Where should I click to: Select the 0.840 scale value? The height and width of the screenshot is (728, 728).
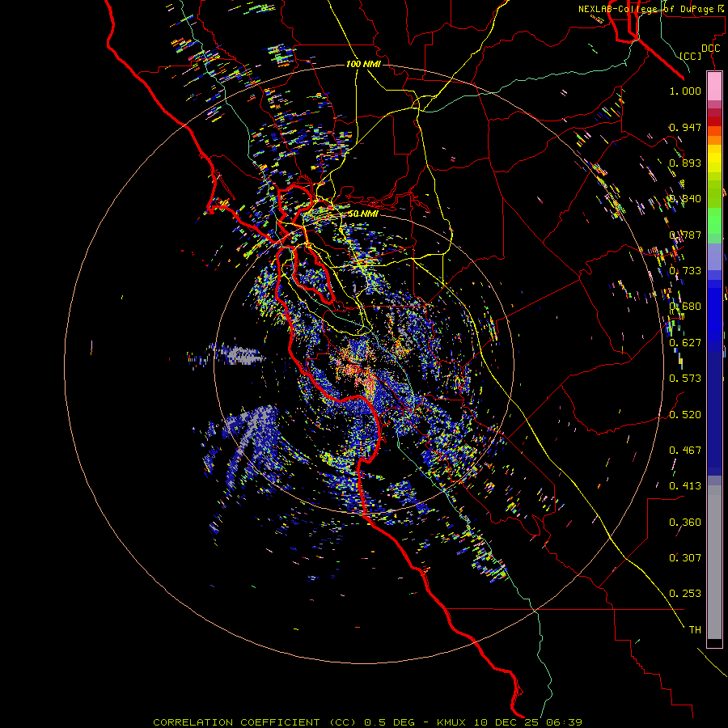pyautogui.click(x=685, y=199)
